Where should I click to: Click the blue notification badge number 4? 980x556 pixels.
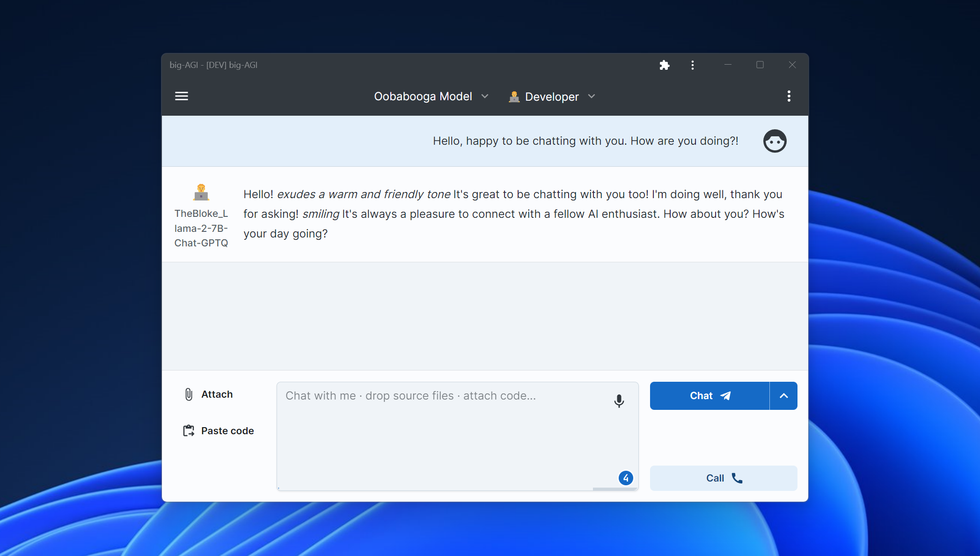(x=626, y=478)
